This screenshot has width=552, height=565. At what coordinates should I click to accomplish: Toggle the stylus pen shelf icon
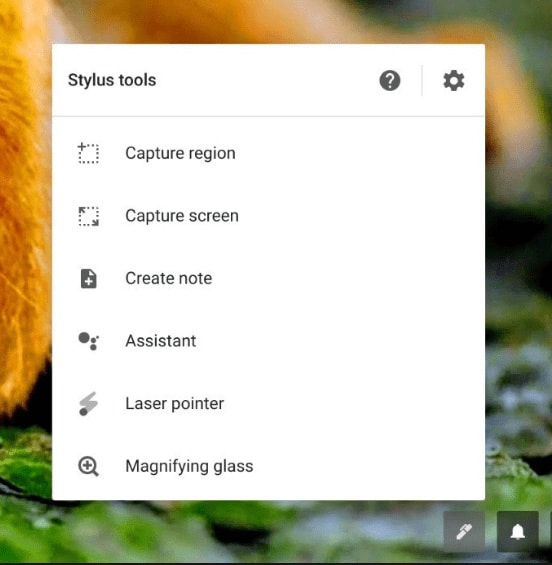point(464,531)
